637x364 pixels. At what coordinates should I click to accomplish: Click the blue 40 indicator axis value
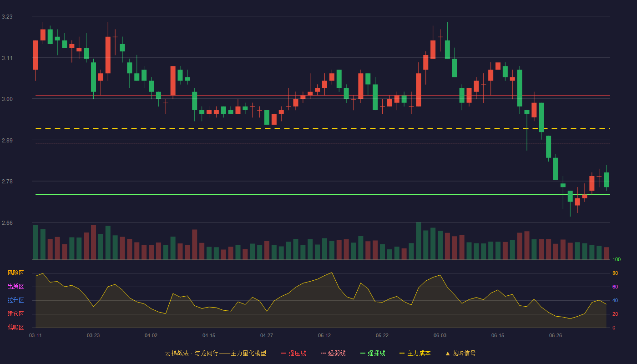(x=615, y=300)
